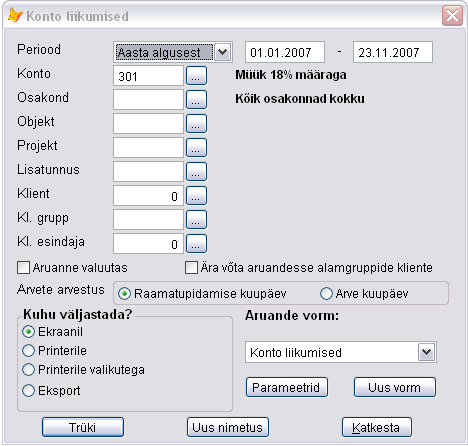The image size is (468, 446).
Task: Open the Projekt lookup browse button
Action: [x=196, y=147]
